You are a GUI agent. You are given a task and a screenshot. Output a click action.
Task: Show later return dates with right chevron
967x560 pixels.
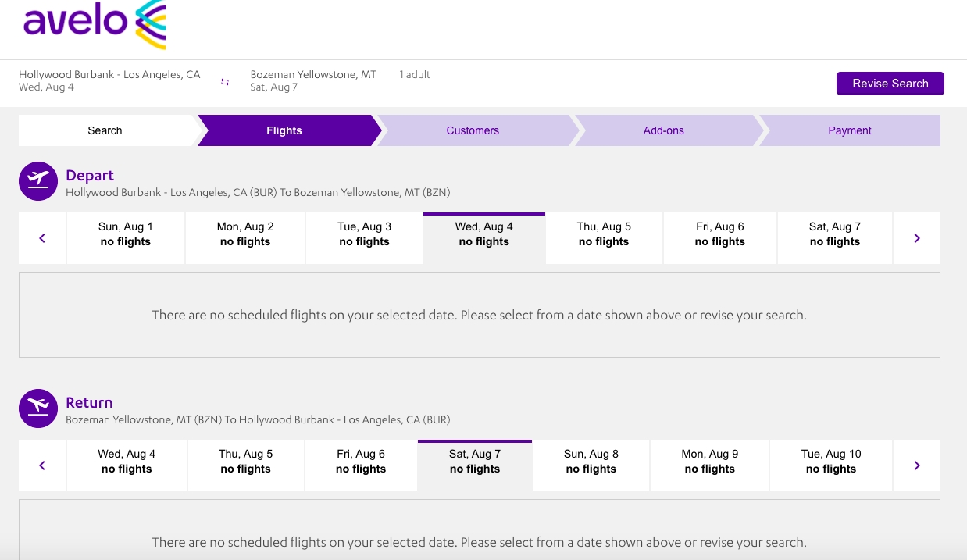tap(917, 465)
